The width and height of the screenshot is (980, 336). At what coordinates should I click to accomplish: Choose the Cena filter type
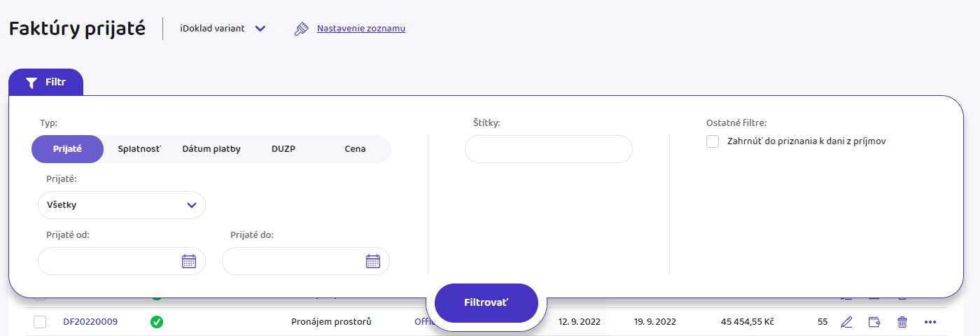pos(355,149)
